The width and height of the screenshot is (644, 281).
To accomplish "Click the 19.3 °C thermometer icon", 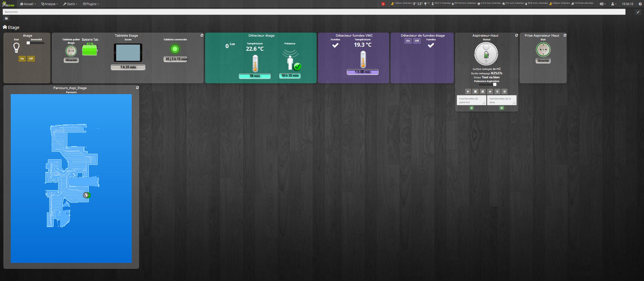I will 363,59.
